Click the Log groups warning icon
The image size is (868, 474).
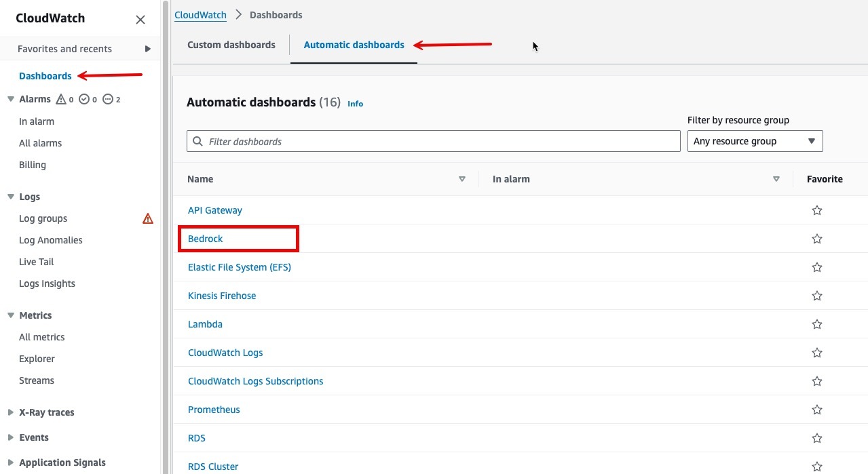(148, 218)
